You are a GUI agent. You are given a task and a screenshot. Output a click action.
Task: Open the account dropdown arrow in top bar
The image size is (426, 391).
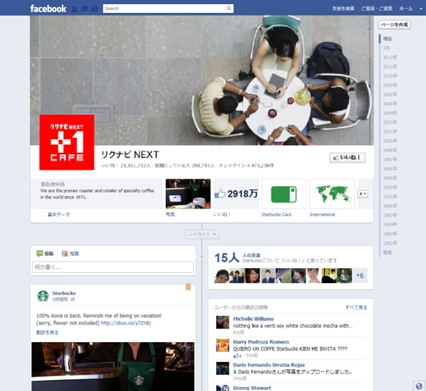click(x=421, y=9)
